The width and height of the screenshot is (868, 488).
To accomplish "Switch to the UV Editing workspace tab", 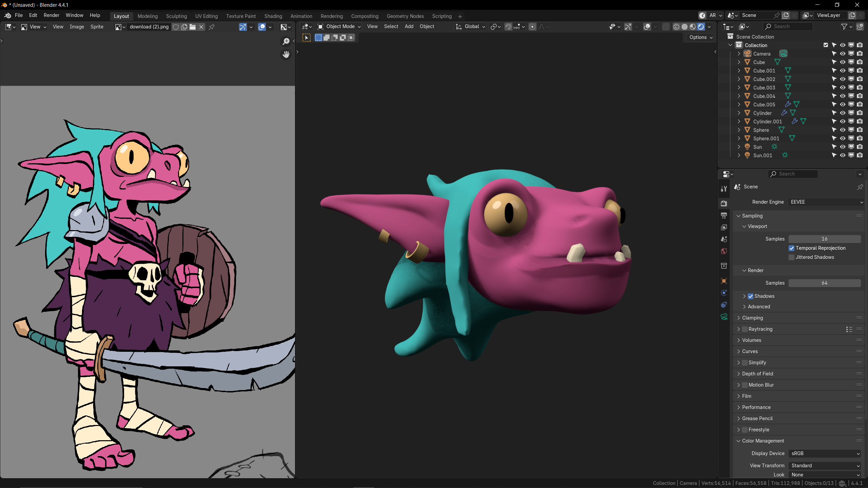I will 206,16.
